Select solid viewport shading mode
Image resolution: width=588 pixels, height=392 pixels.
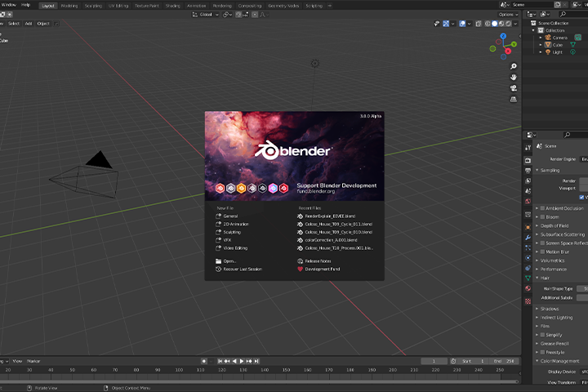click(495, 24)
